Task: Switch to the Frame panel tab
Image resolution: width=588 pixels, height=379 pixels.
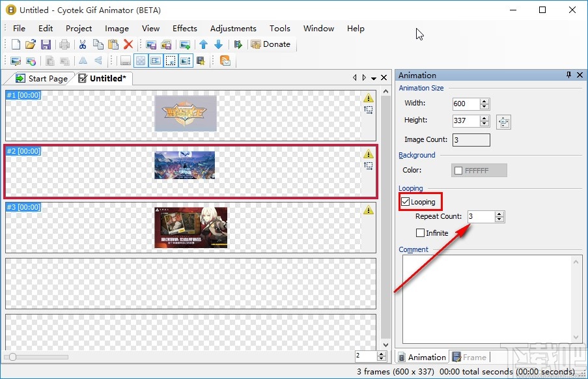Action: click(469, 358)
